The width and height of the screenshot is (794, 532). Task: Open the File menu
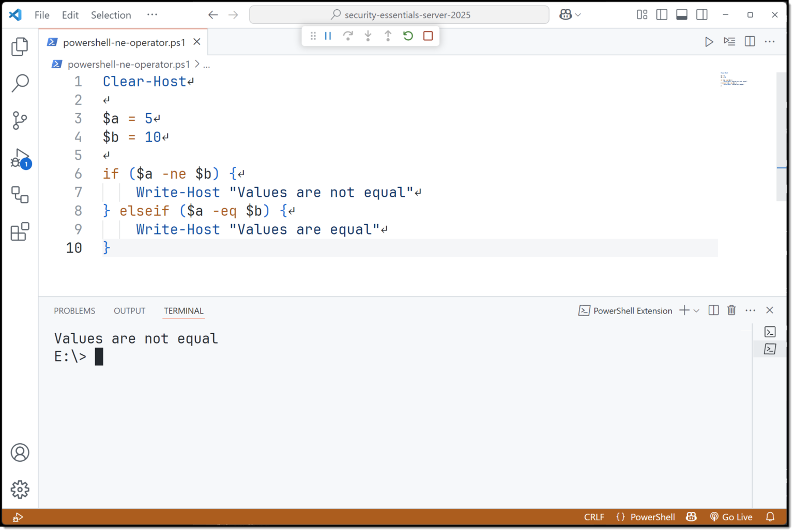[41, 15]
